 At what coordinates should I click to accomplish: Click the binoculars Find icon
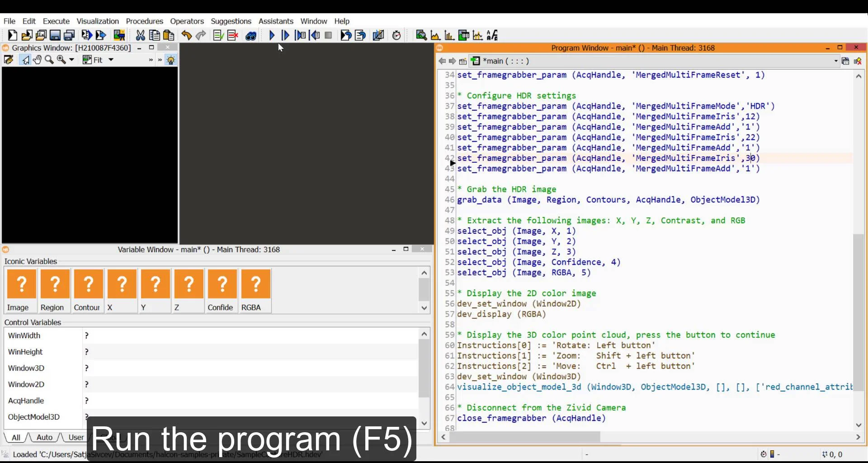click(x=251, y=35)
